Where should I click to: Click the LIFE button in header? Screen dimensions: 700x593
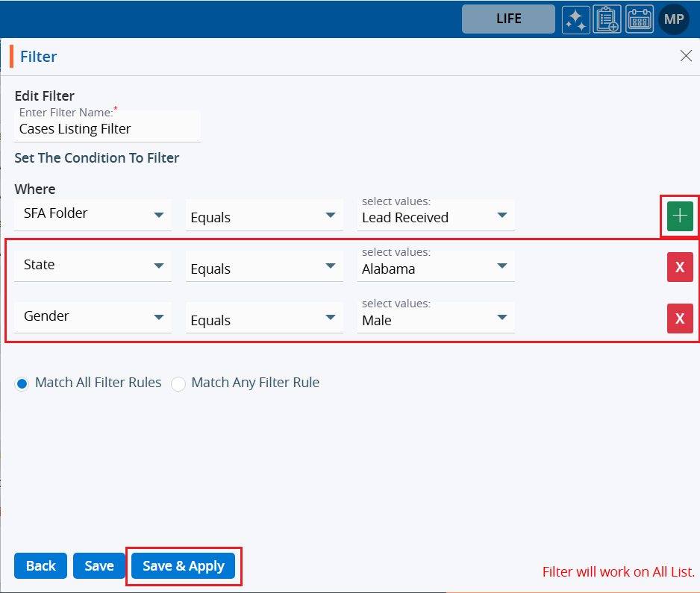pyautogui.click(x=508, y=19)
